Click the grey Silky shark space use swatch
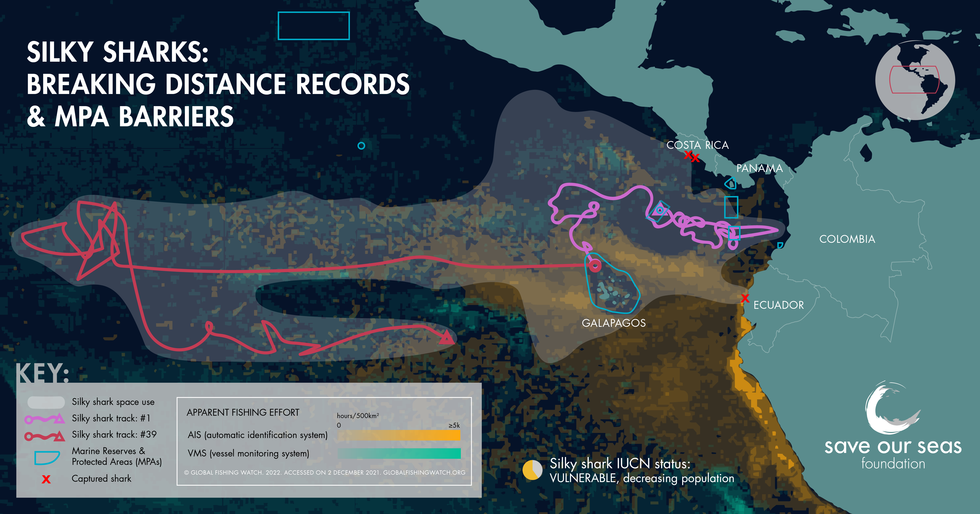This screenshot has width=980, height=514. coord(46,402)
